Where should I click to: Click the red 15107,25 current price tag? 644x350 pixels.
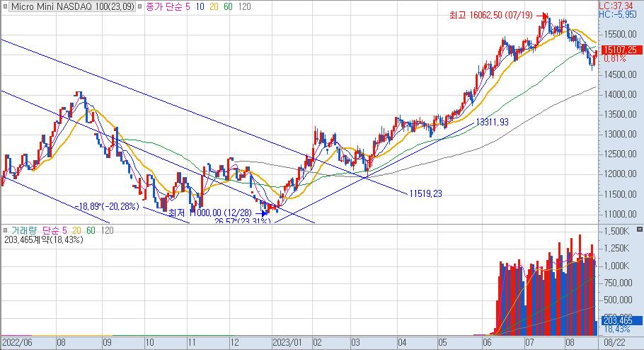click(621, 50)
